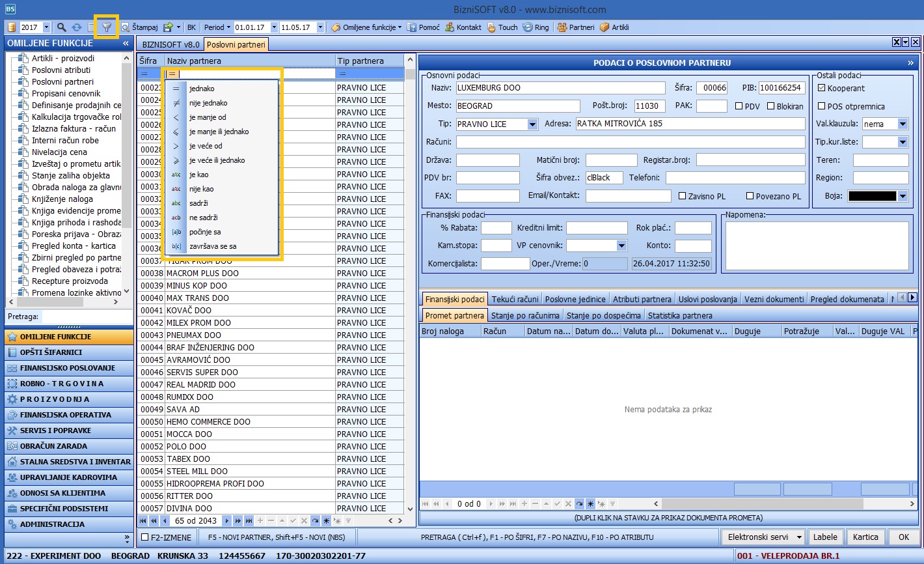Viewport: 924px width, 564px height.
Task: Click the Štampaj print preview button
Action: point(139,27)
